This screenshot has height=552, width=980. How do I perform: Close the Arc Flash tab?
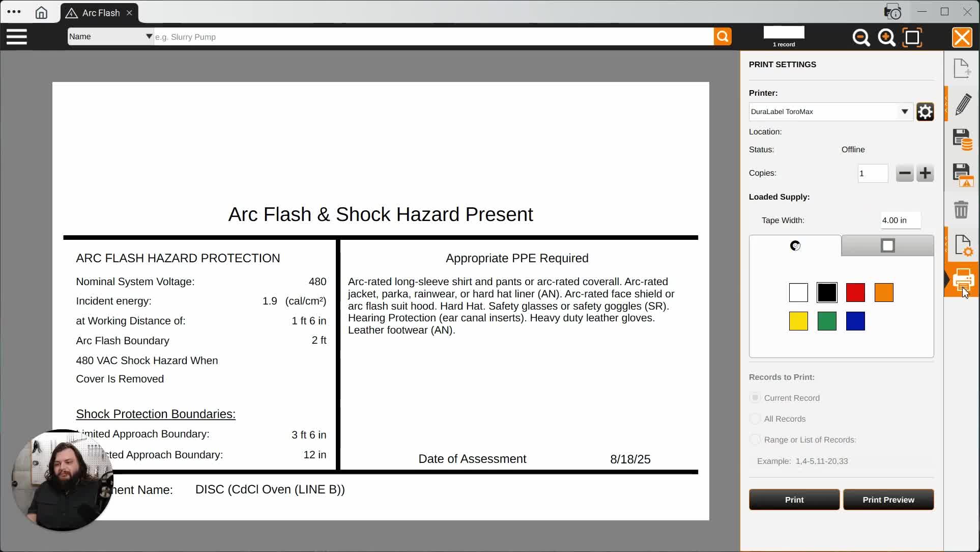pyautogui.click(x=129, y=13)
